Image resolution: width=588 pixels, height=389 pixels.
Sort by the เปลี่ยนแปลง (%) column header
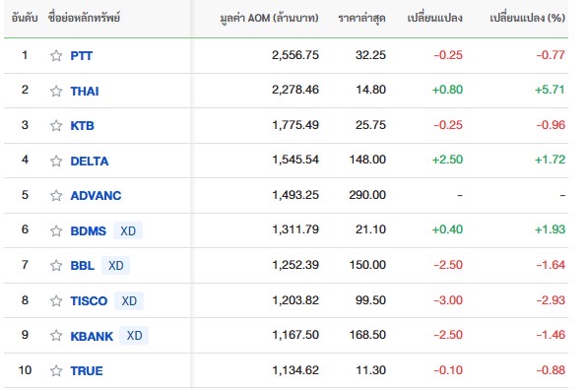[x=527, y=18]
